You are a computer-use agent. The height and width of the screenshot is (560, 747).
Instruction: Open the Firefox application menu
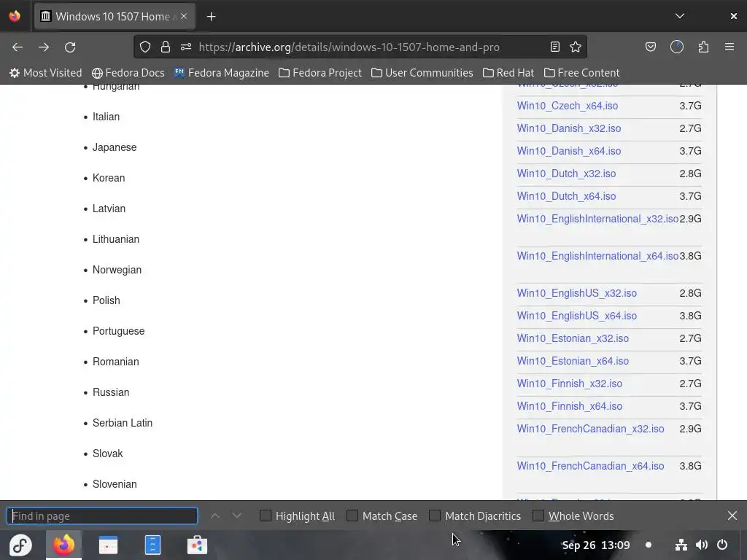[x=729, y=47]
